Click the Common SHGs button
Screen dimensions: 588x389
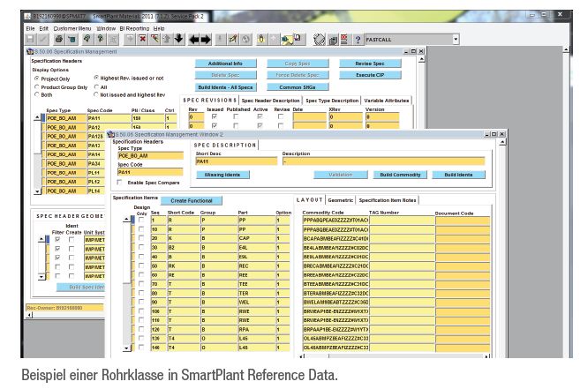298,87
